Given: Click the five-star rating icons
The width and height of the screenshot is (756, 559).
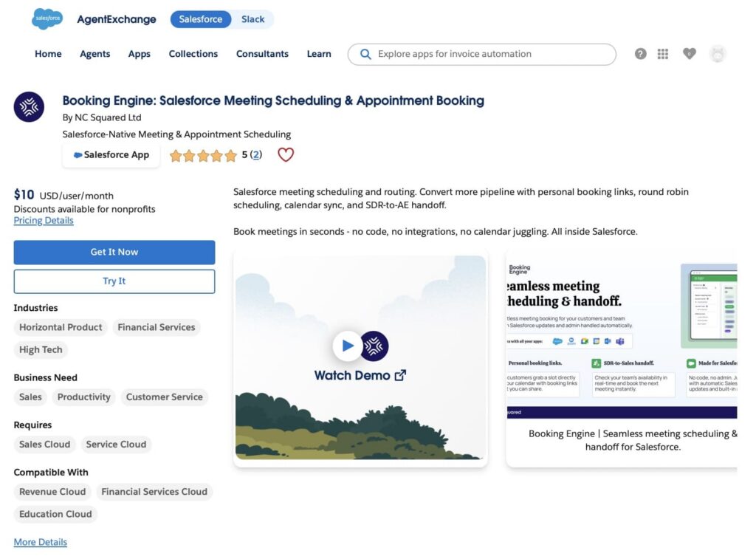Looking at the screenshot, I should click(x=204, y=155).
